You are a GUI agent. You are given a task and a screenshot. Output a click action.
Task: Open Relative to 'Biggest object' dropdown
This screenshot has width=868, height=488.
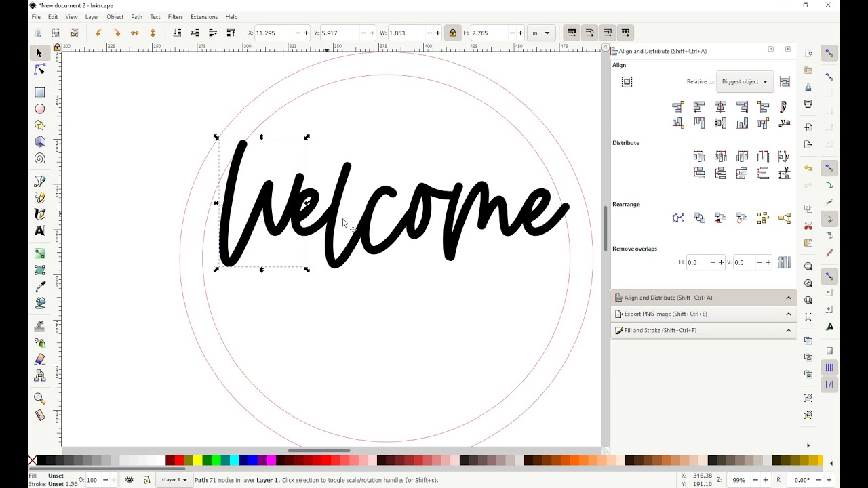[x=745, y=81]
